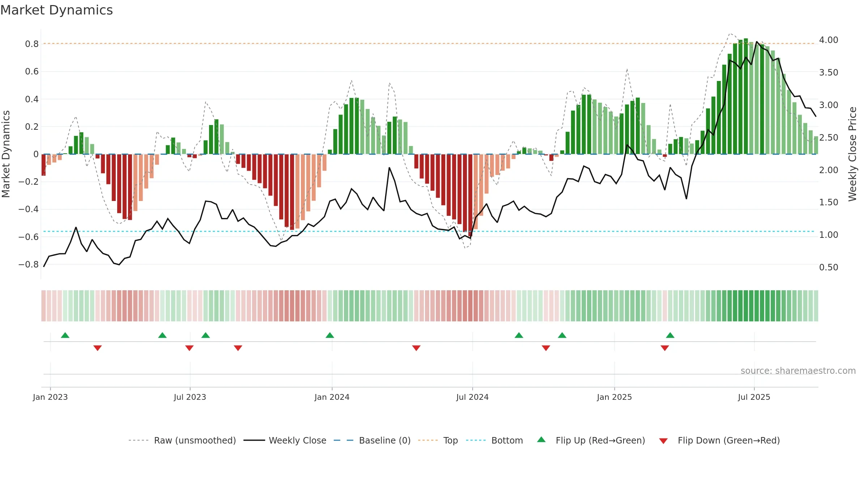The image size is (868, 488).
Task: Select the Flip Down triangle at July 2023
Action: (x=190, y=348)
